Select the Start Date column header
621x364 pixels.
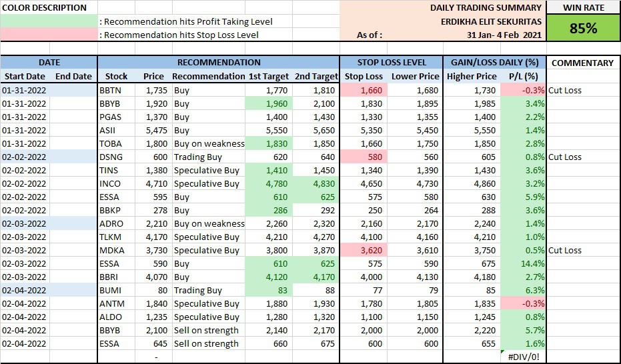click(x=24, y=77)
